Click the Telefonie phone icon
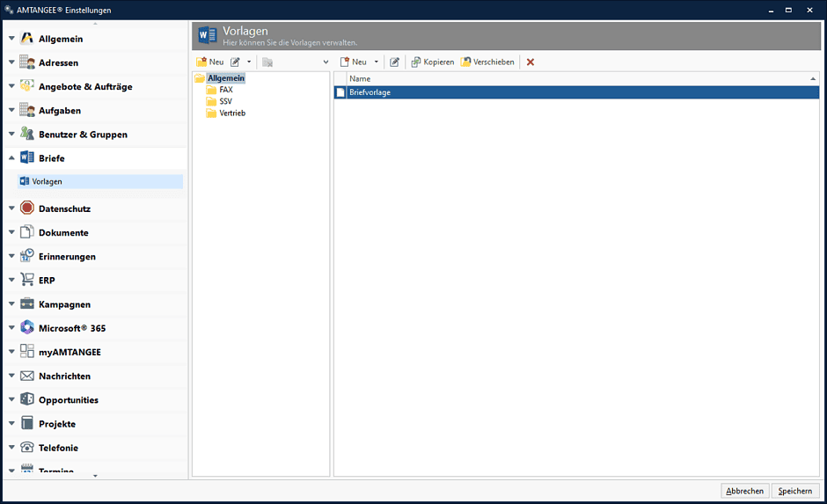 pos(27,448)
